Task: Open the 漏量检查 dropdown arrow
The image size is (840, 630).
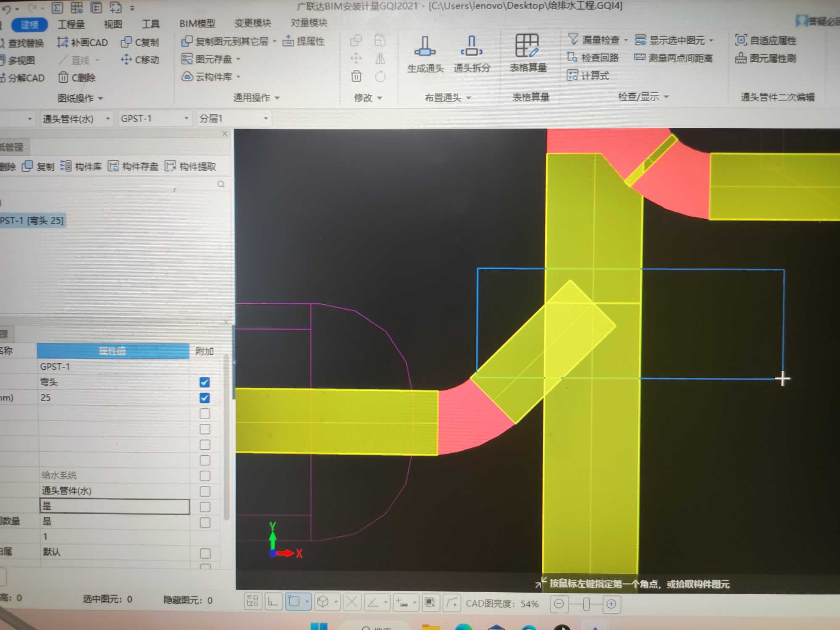Action: point(626,40)
